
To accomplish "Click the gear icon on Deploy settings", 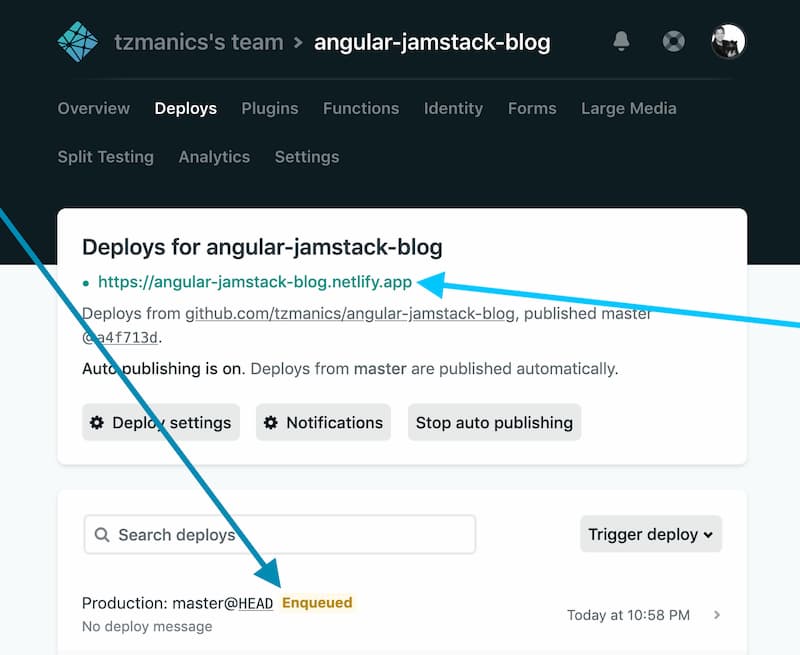I will (97, 422).
